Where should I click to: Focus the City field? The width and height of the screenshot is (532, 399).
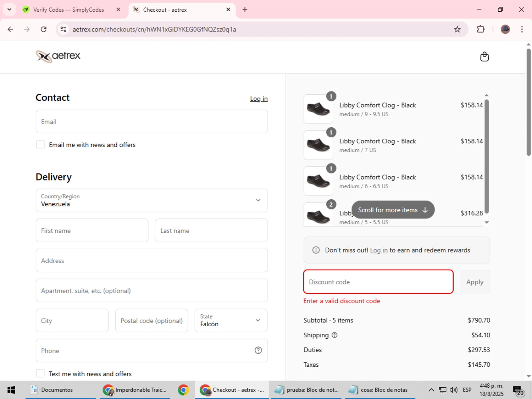[x=72, y=320]
